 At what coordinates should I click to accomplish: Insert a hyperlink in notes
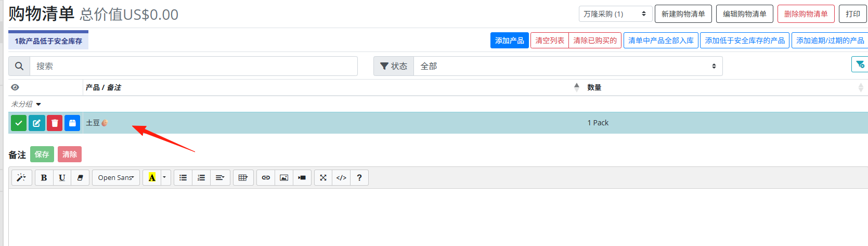pos(266,178)
